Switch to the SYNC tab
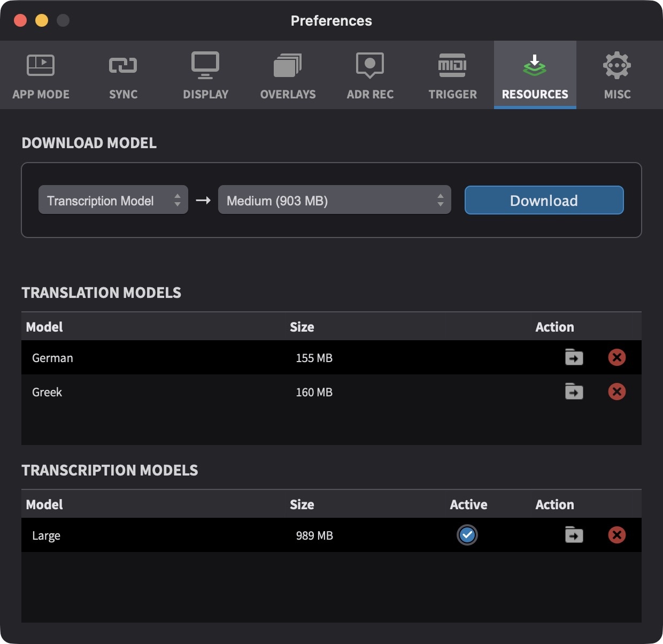 [124, 75]
